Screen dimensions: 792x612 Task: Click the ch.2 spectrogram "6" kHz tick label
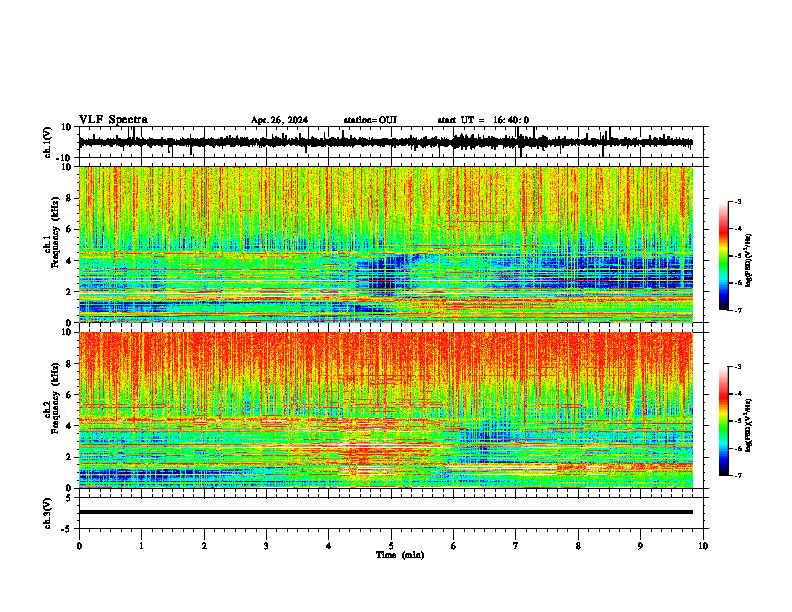point(69,395)
